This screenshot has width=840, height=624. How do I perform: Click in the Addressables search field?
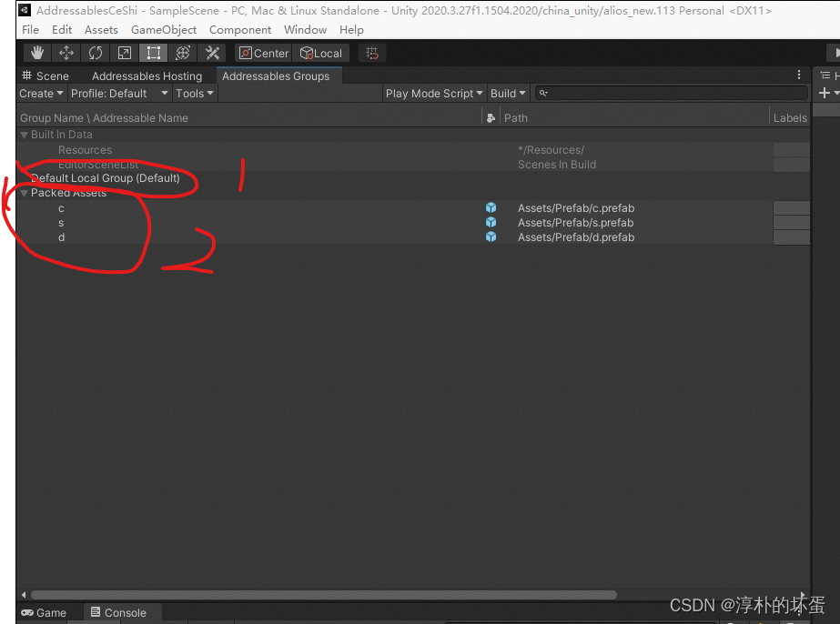[x=672, y=93]
